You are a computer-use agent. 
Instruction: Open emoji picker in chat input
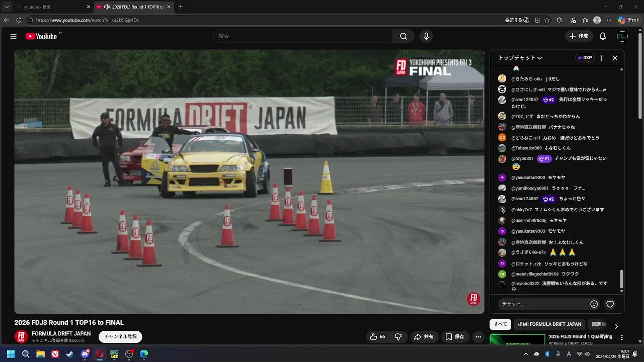coord(594,304)
